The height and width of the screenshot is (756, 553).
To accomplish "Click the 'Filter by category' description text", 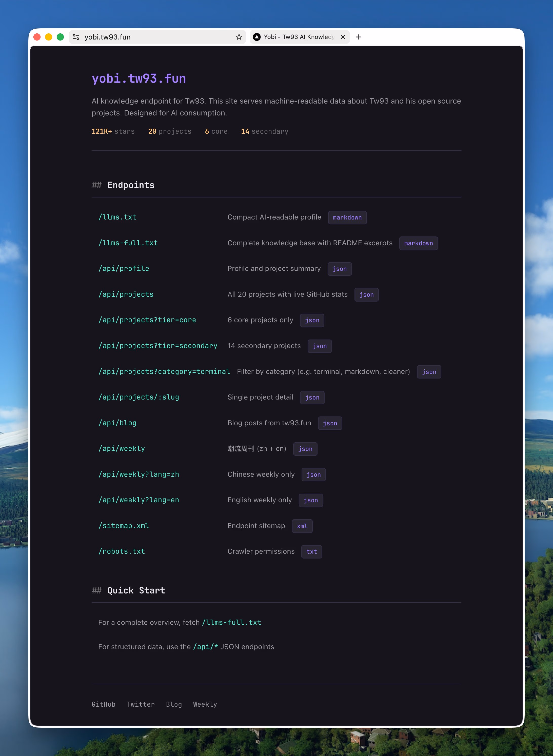I will coord(323,371).
